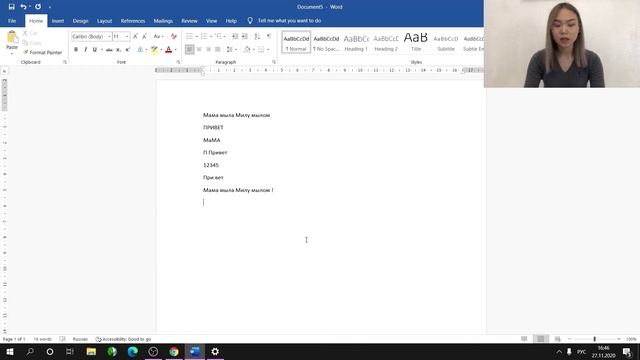640x360 pixels.
Task: Open the Review tab
Action: point(189,21)
